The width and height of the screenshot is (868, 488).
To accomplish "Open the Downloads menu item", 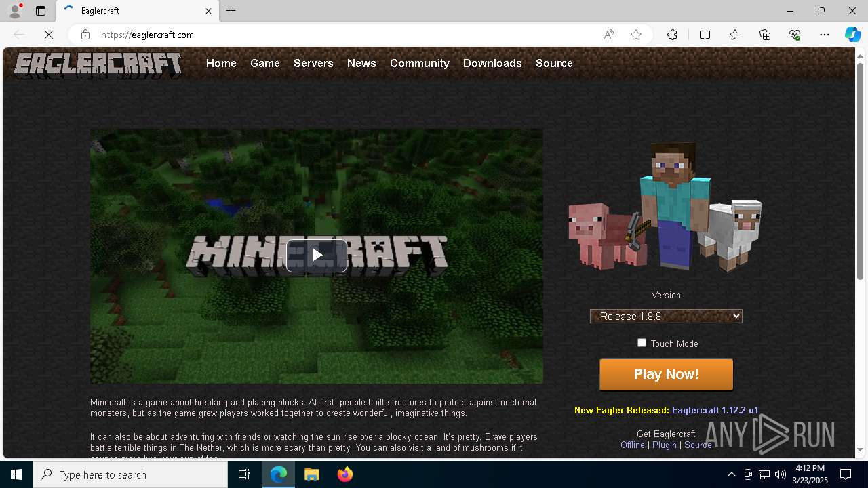I will [492, 63].
